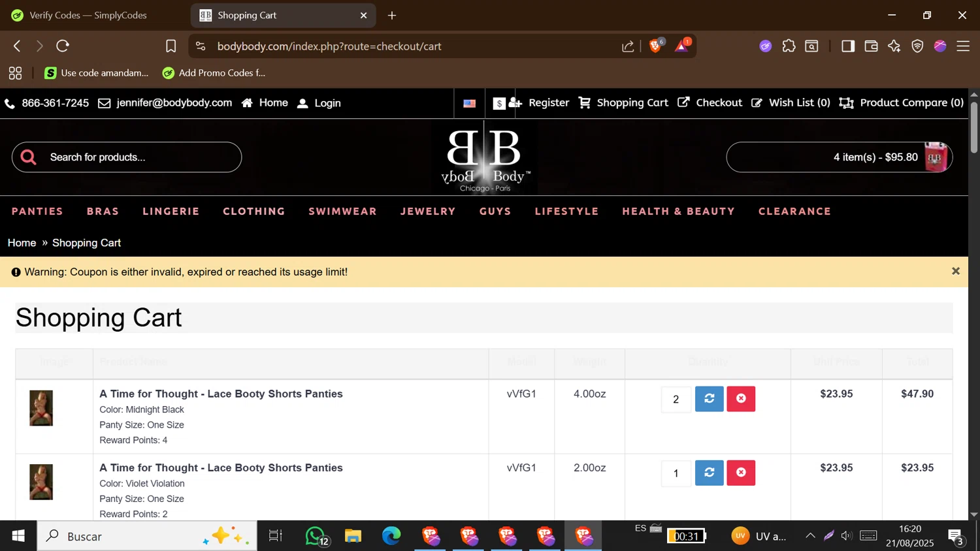Click the Search for products field

(x=127, y=157)
